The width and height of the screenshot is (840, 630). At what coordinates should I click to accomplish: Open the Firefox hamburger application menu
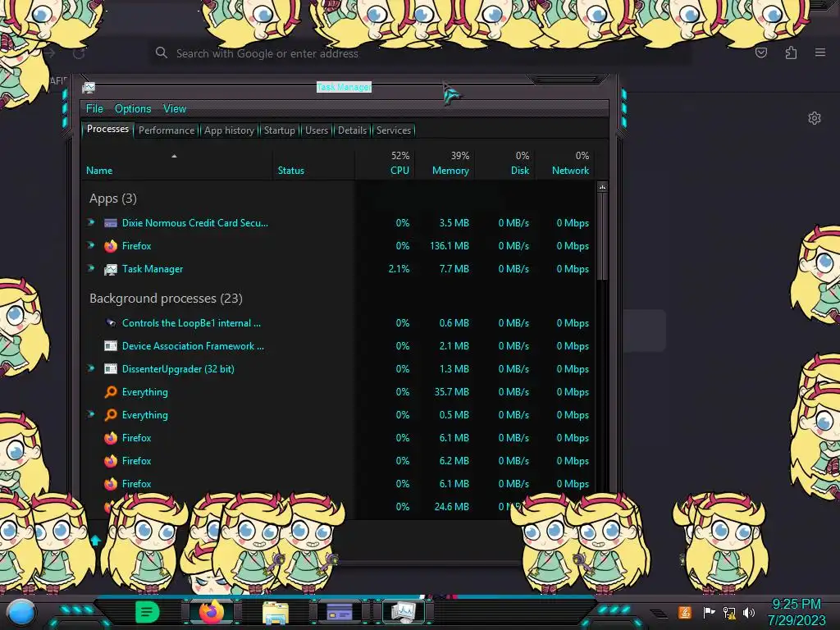tap(820, 52)
